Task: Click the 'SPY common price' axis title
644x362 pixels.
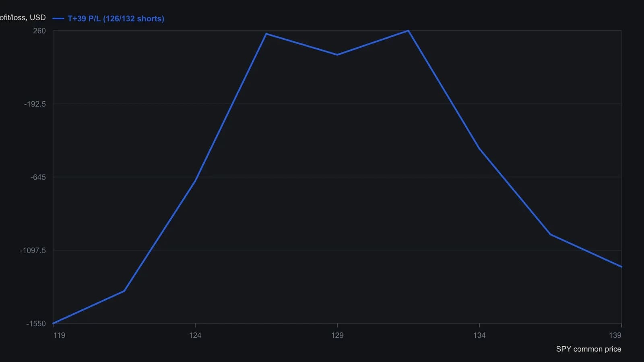Action: pyautogui.click(x=588, y=349)
